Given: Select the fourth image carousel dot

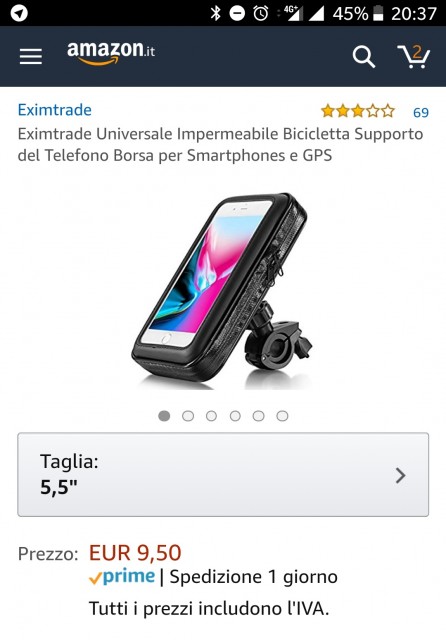Looking at the screenshot, I should pos(235,416).
